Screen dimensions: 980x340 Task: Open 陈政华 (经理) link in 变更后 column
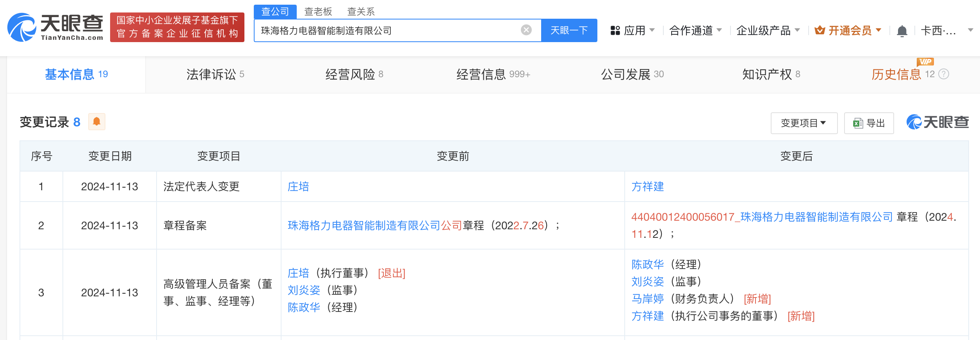648,265
